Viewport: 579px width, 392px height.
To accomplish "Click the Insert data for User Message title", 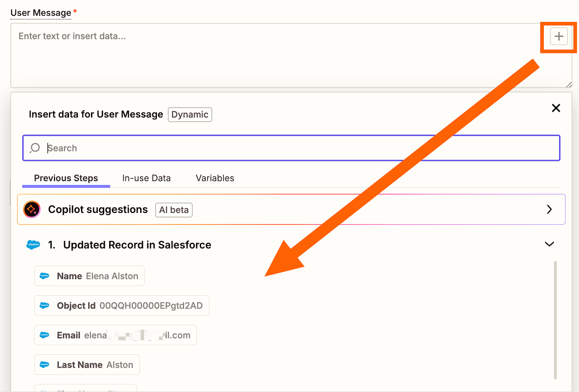I will tap(96, 115).
